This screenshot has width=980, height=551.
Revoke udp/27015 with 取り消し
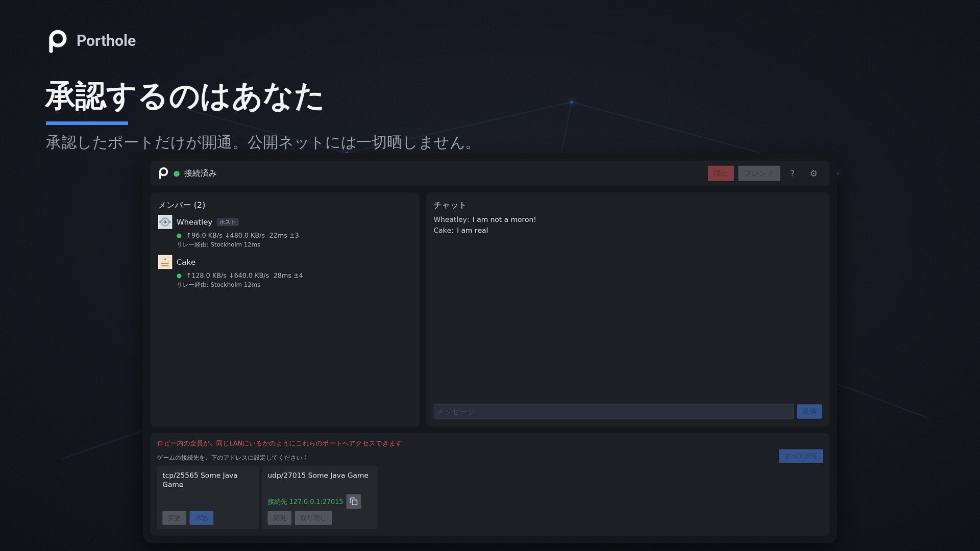click(313, 518)
